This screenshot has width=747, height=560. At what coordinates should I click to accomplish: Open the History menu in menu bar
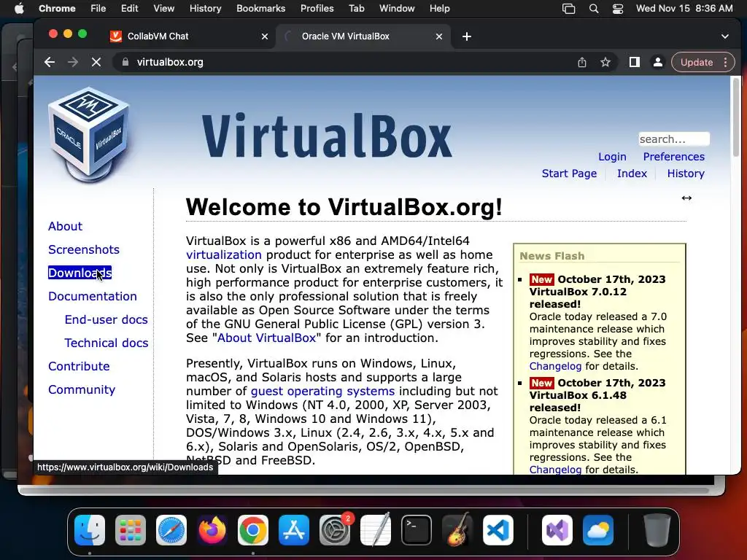(x=205, y=9)
